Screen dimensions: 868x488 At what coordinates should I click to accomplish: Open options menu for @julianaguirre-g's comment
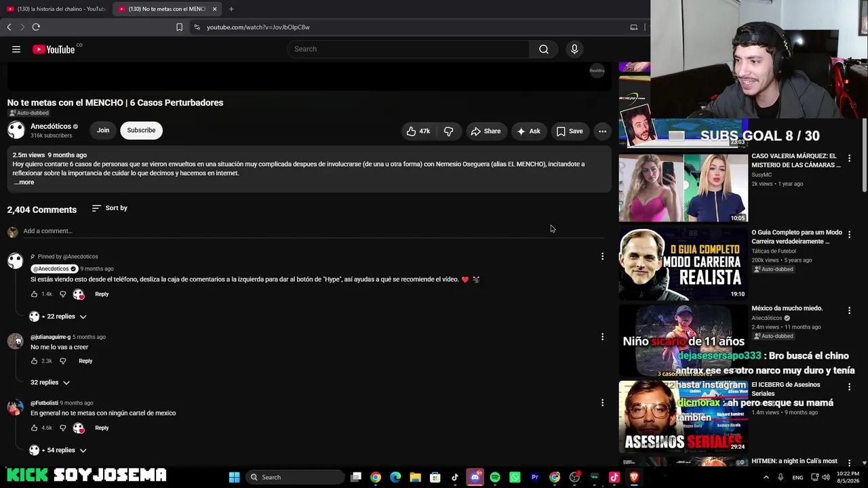(602, 336)
